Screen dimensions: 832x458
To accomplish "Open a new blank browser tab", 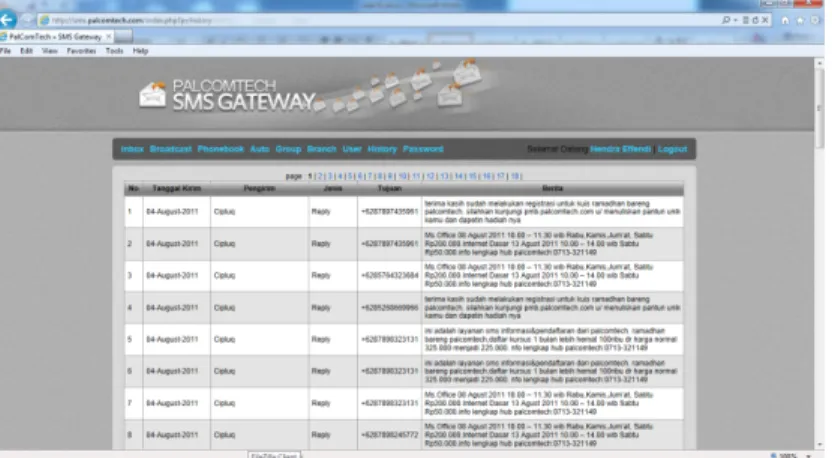I will [x=123, y=37].
